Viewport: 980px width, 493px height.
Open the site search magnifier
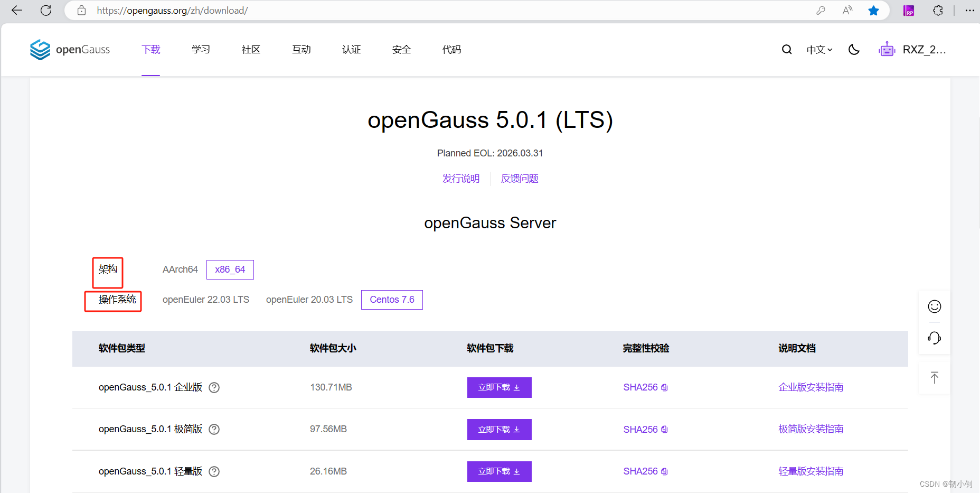point(786,49)
